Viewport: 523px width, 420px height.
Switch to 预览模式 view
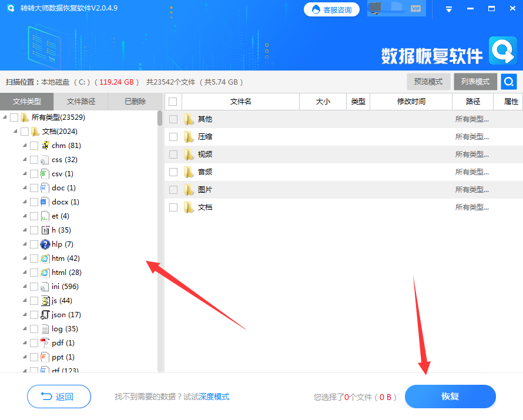tap(428, 82)
